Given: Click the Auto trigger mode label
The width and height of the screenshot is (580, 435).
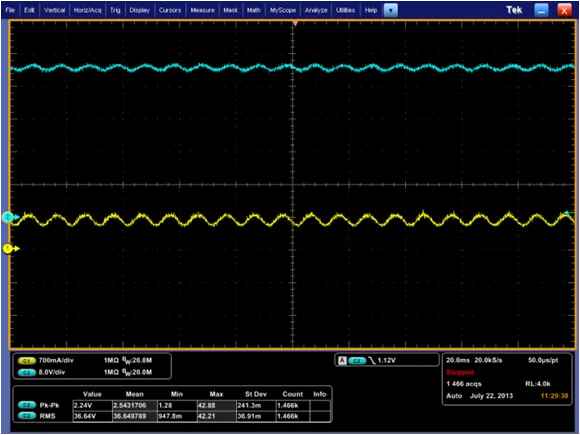Looking at the screenshot, I should pos(454,396).
